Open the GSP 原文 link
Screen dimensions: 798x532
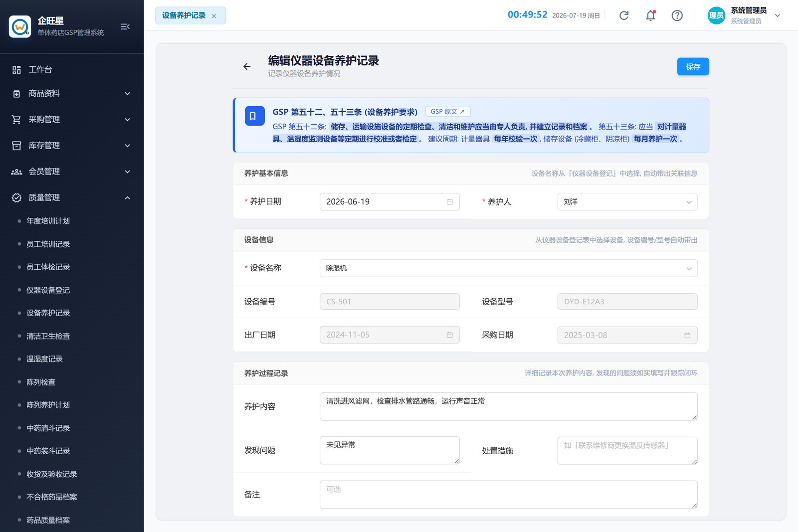[x=447, y=112]
